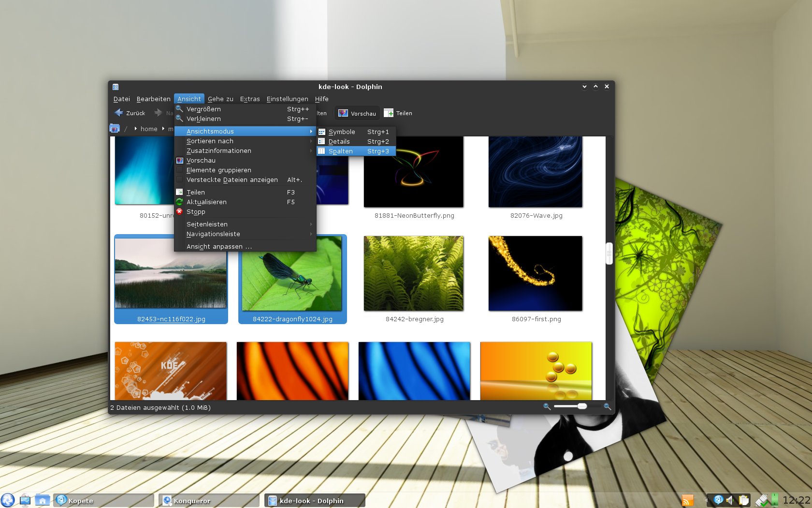The image size is (812, 508).
Task: Click the Symbole view mode icon
Action: click(x=322, y=132)
